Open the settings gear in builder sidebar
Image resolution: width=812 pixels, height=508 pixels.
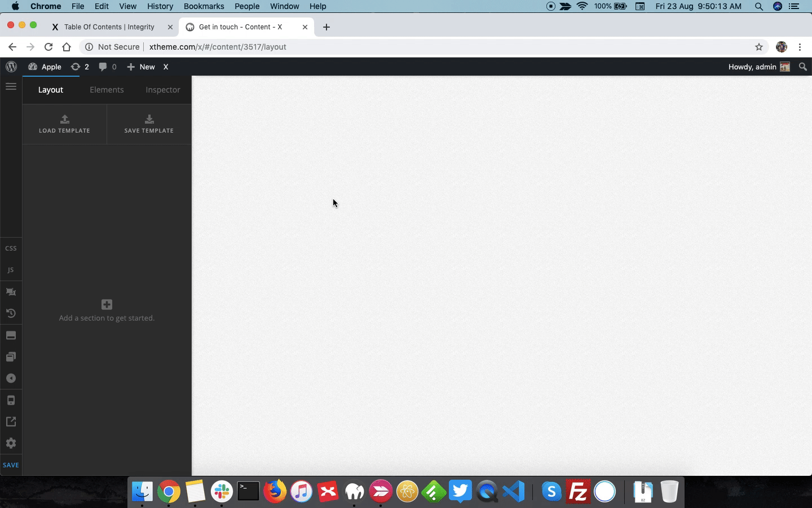point(11,443)
